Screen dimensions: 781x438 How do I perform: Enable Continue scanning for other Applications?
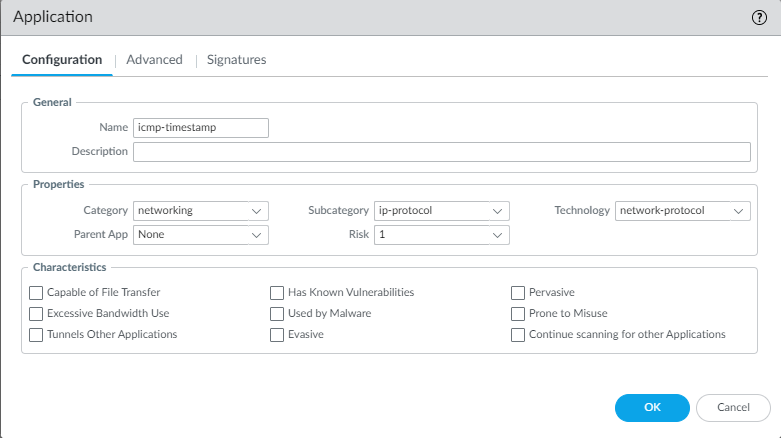point(518,335)
